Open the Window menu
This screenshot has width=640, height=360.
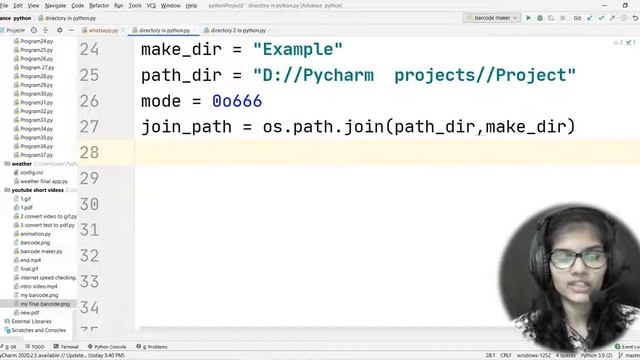pyautogui.click(x=171, y=6)
